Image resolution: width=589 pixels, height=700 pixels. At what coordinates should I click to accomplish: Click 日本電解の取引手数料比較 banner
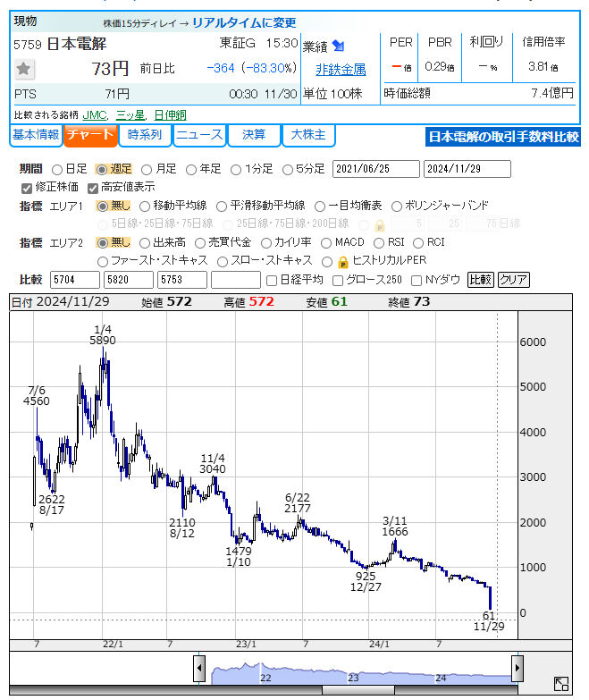point(503,137)
